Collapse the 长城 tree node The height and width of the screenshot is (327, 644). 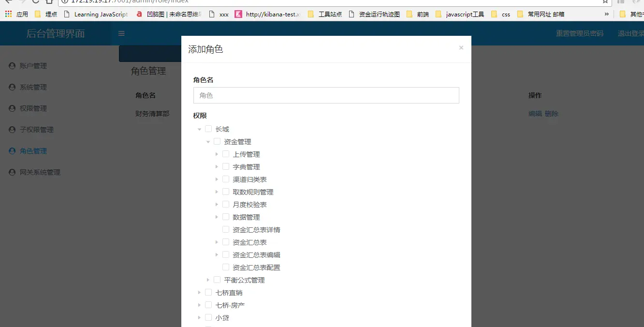(199, 129)
